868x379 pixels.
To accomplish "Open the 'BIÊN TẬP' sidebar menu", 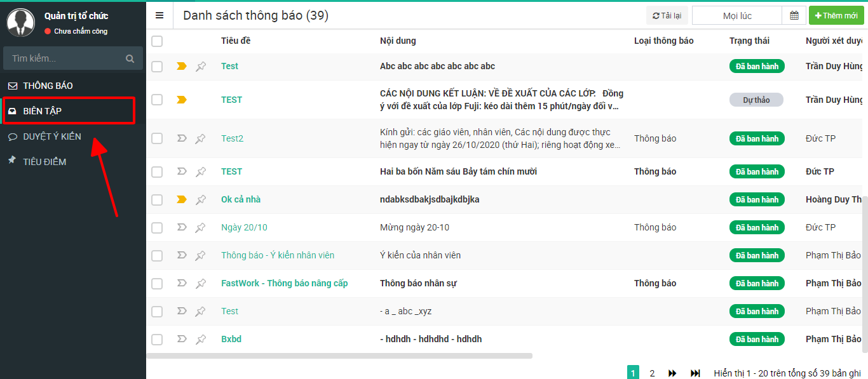I will click(43, 111).
